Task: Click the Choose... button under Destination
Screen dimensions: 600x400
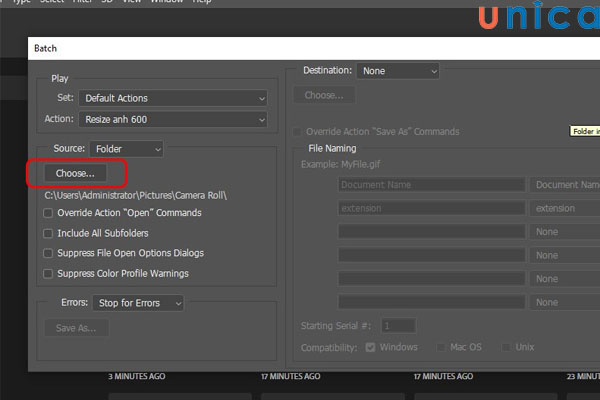Action: click(323, 95)
